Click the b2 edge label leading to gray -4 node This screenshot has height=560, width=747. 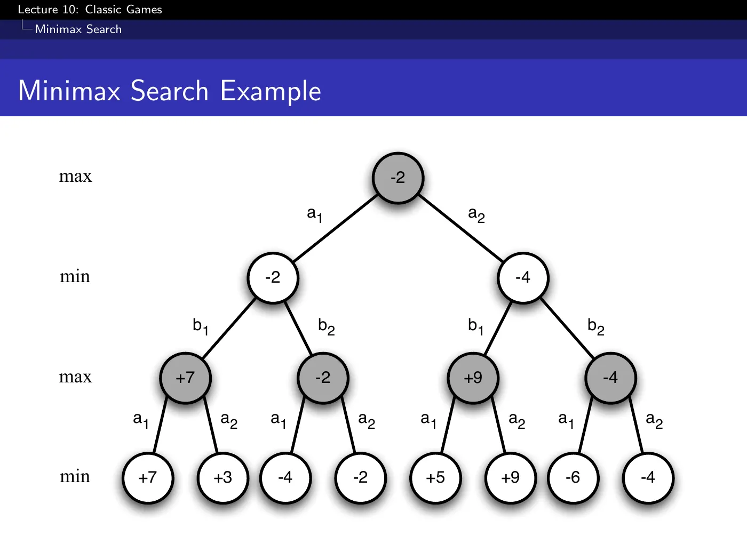coord(596,326)
